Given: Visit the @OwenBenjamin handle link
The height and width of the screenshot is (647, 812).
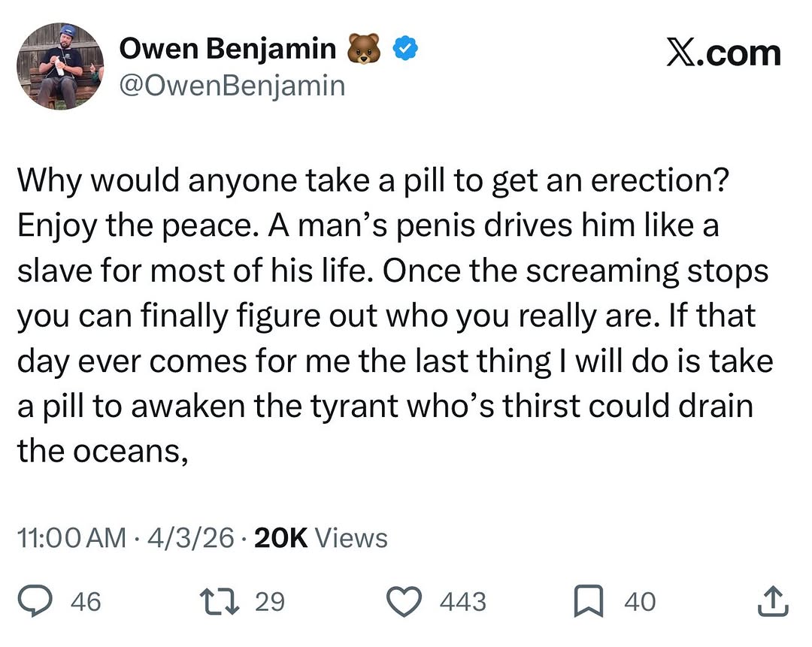Looking at the screenshot, I should (232, 86).
